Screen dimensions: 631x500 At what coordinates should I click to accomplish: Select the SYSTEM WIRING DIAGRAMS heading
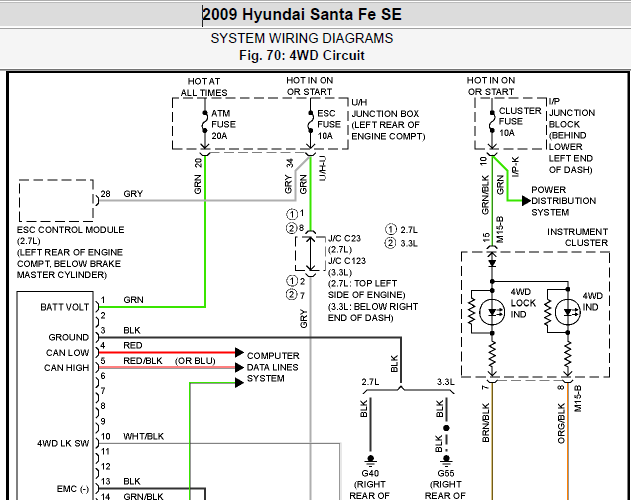[302, 38]
